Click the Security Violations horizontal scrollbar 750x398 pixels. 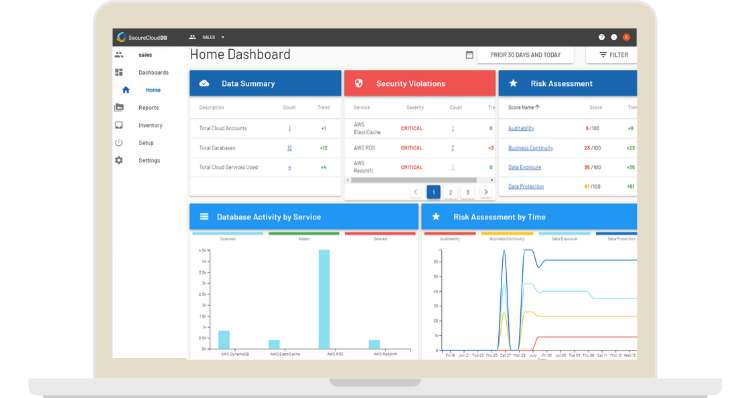click(x=414, y=180)
